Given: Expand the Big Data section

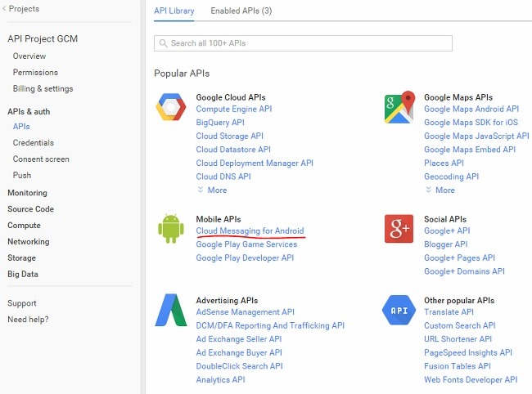Looking at the screenshot, I should coord(23,275).
